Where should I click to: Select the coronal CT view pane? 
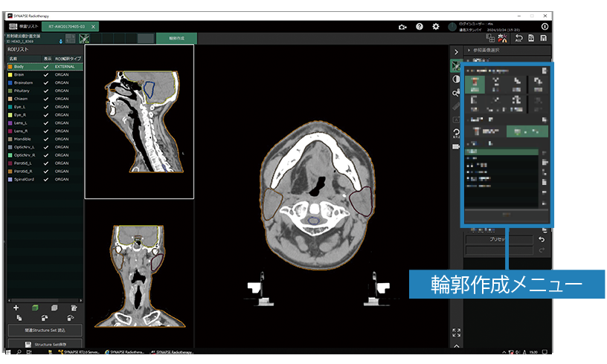(139, 274)
